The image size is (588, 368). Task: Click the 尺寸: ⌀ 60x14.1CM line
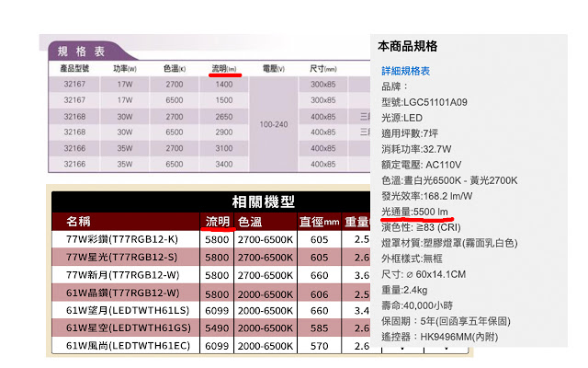click(424, 274)
